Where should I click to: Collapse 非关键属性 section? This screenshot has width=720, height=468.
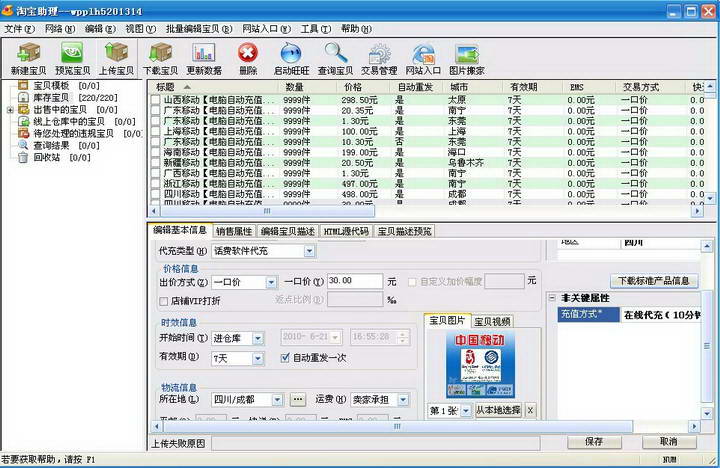click(552, 298)
